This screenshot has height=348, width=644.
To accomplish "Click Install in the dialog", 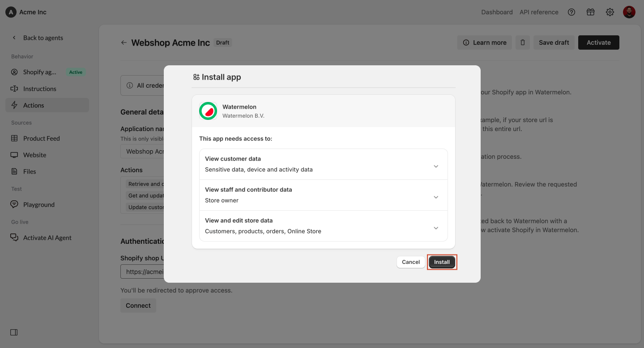I will pyautogui.click(x=442, y=262).
